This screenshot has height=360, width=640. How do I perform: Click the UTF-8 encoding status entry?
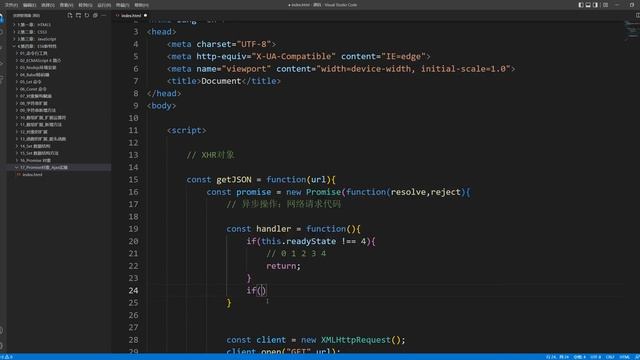(x=596, y=357)
